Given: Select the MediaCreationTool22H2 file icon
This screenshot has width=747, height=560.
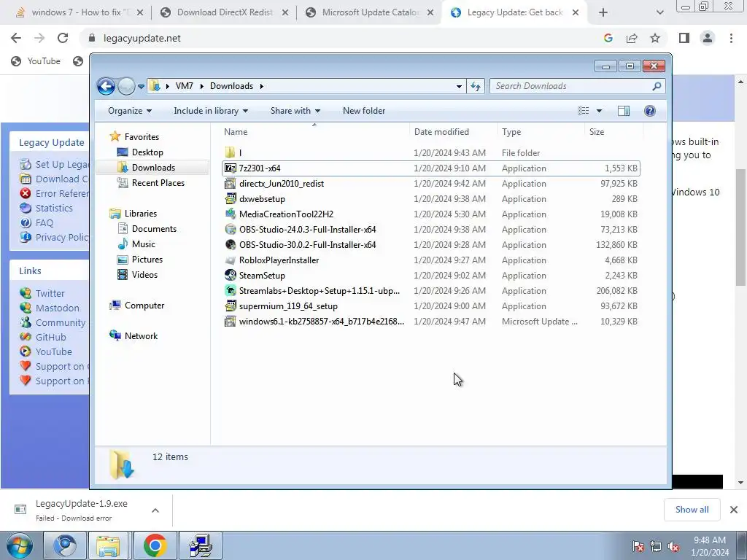Looking at the screenshot, I should (x=231, y=214).
